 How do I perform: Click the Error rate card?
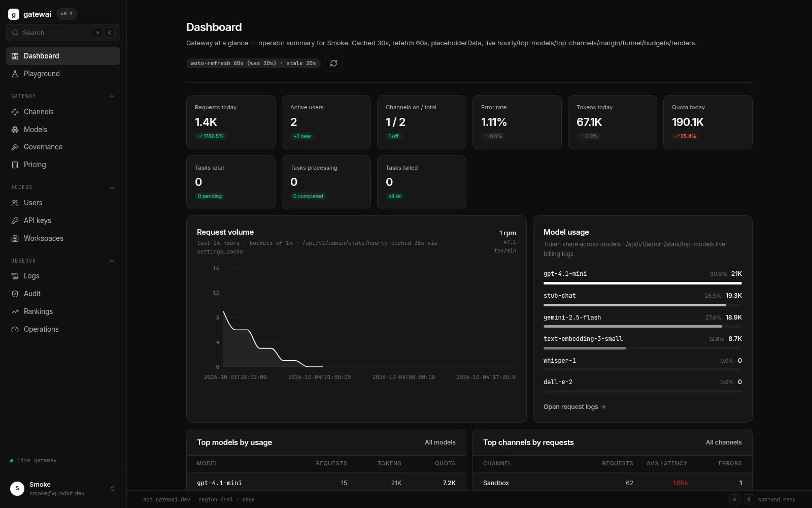click(517, 122)
